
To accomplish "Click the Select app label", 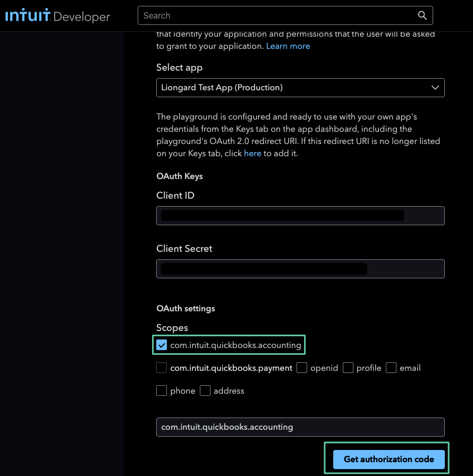I will tap(179, 67).
